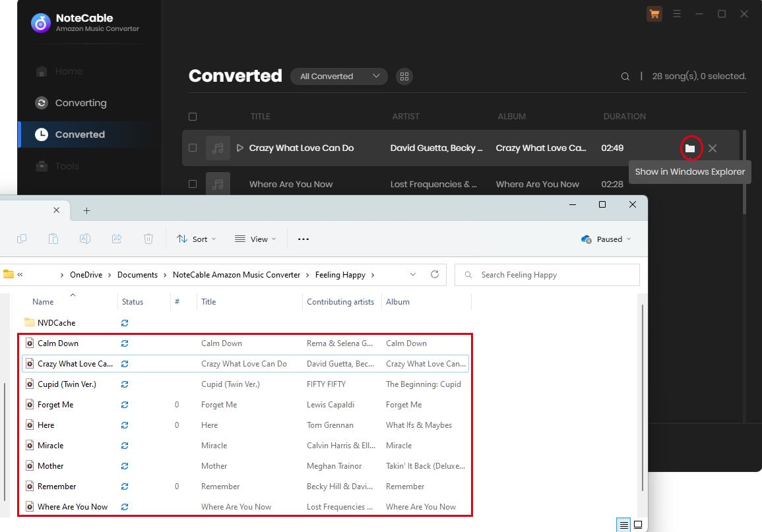Add a new Explorer tab
Viewport: 762px width, 532px height.
pyautogui.click(x=86, y=210)
